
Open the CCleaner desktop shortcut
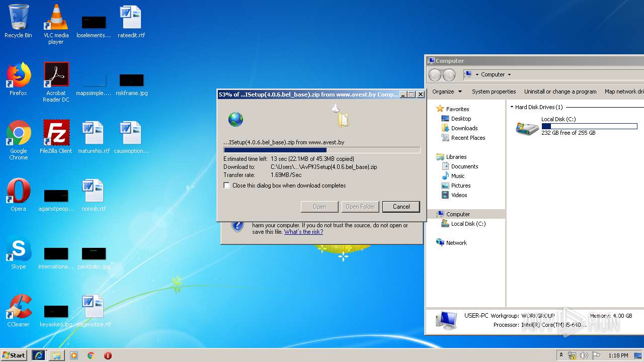(18, 311)
